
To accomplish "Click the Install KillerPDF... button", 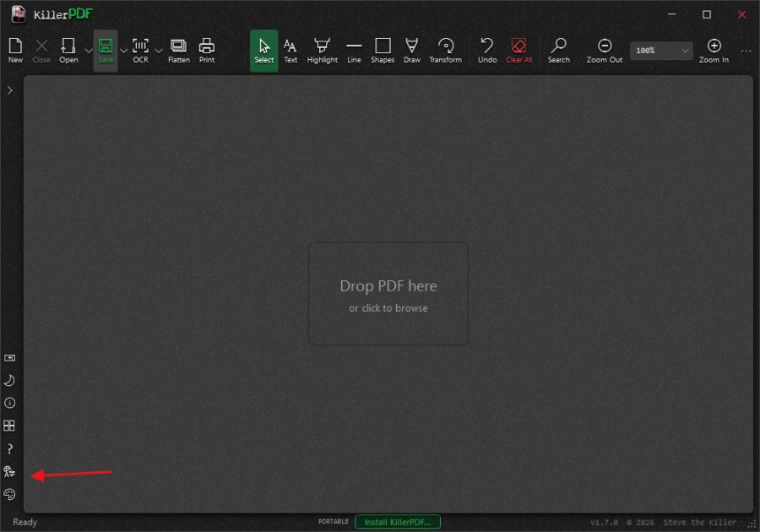I will tap(398, 522).
